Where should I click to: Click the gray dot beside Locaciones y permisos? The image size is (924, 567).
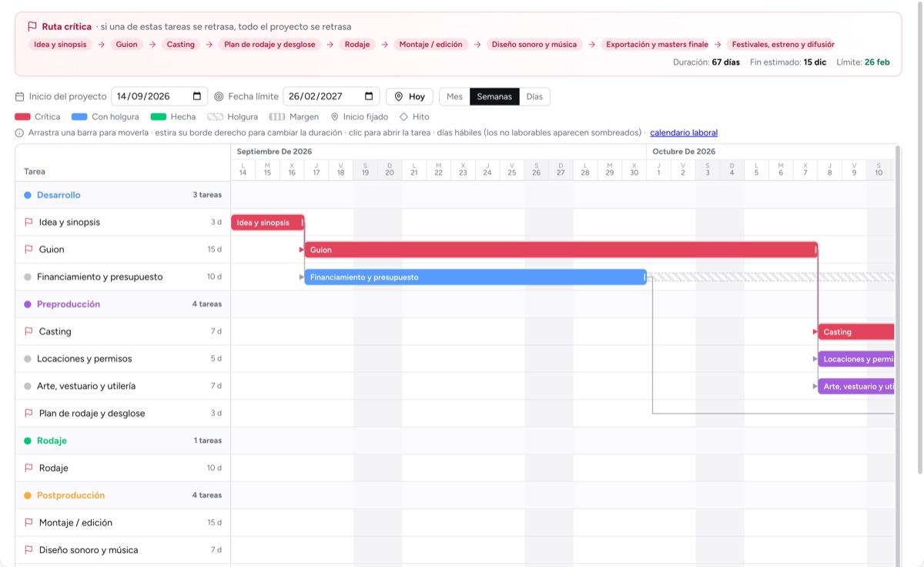28,359
